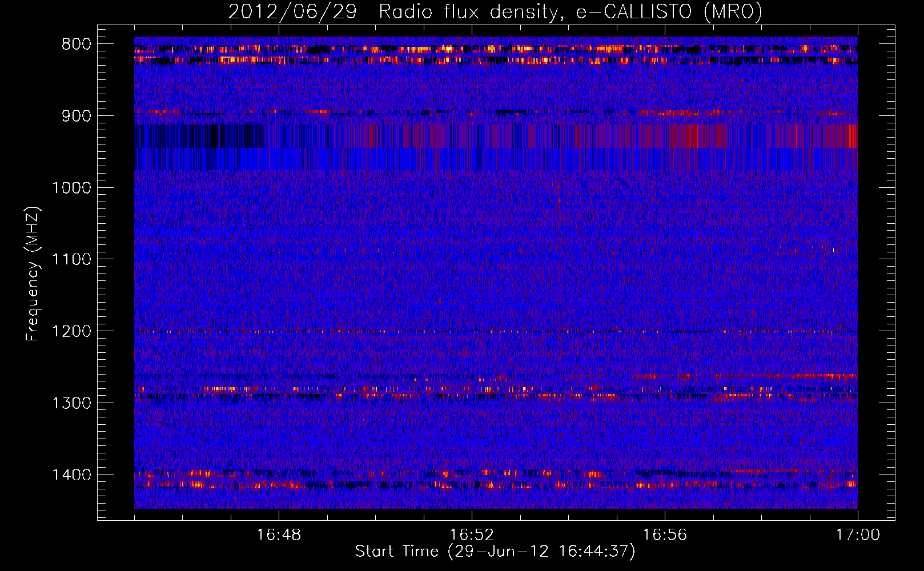The height and width of the screenshot is (571, 924).
Task: Click the 16:48 time tick label
Action: coord(279,534)
